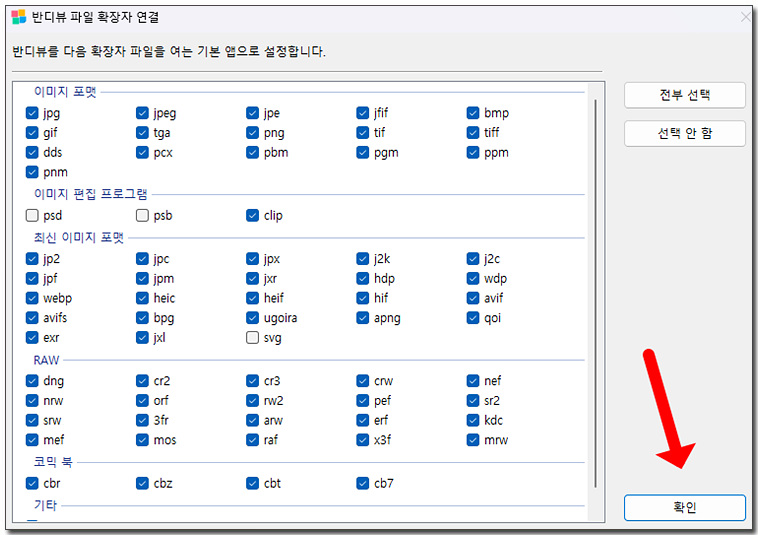The width and height of the screenshot is (758, 535).
Task: Enable the psd checkbox
Action: 32,215
